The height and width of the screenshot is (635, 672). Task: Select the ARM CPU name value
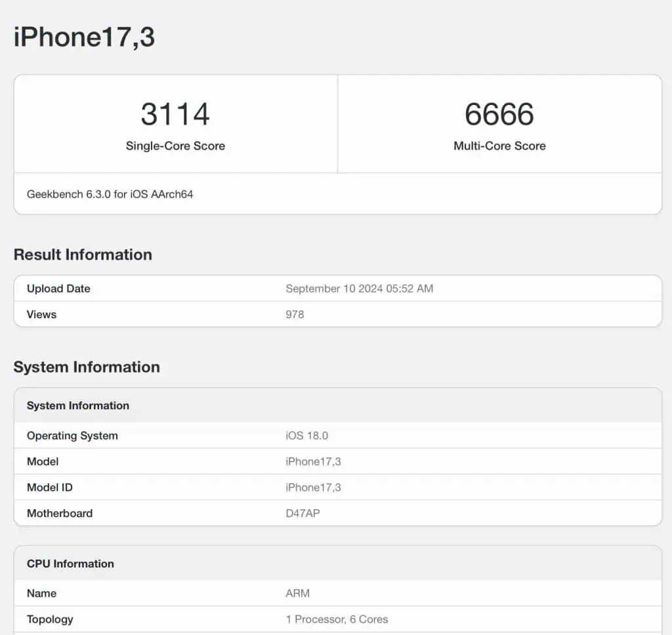(297, 593)
